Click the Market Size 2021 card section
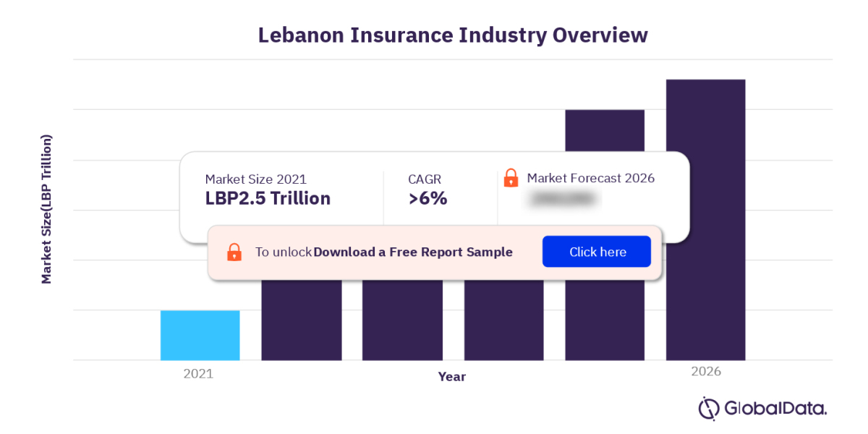 pos(275,188)
